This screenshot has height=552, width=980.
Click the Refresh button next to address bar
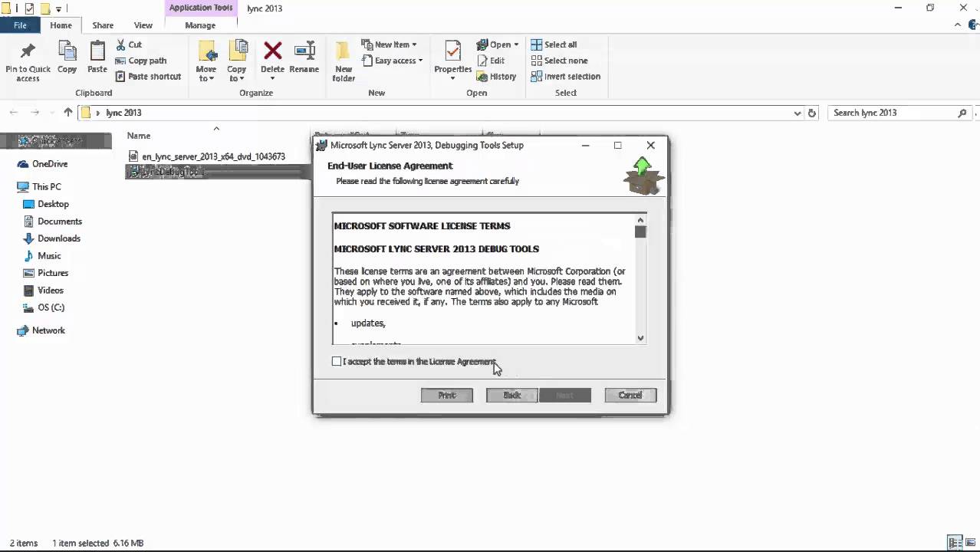coord(812,113)
